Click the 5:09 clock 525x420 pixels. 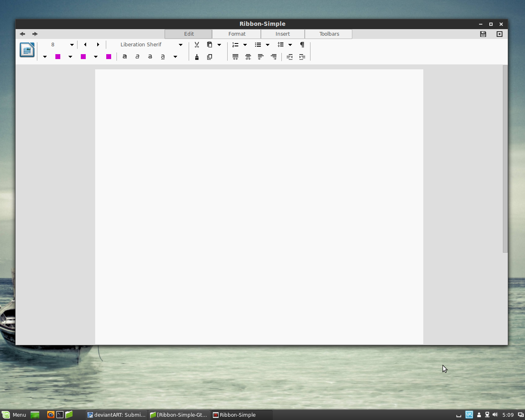(508, 415)
